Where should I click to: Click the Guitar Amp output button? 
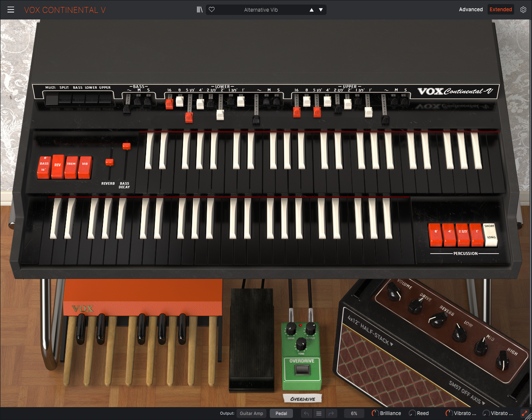[251, 413]
